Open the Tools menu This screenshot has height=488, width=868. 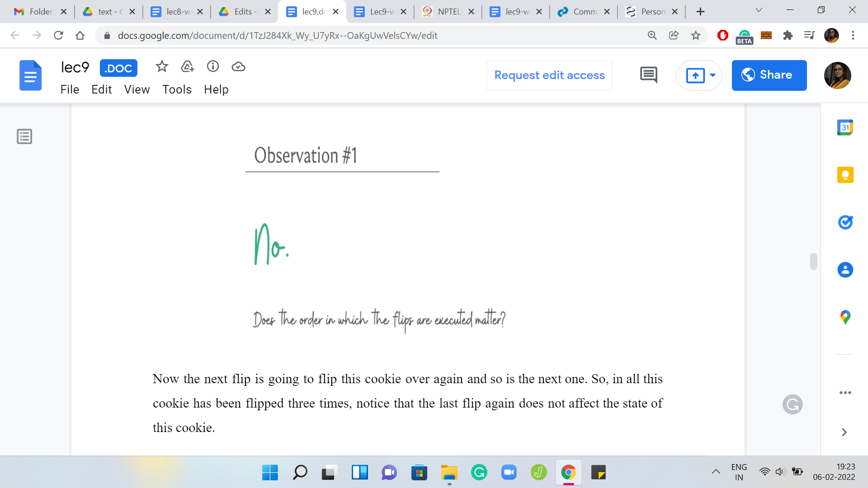177,89
